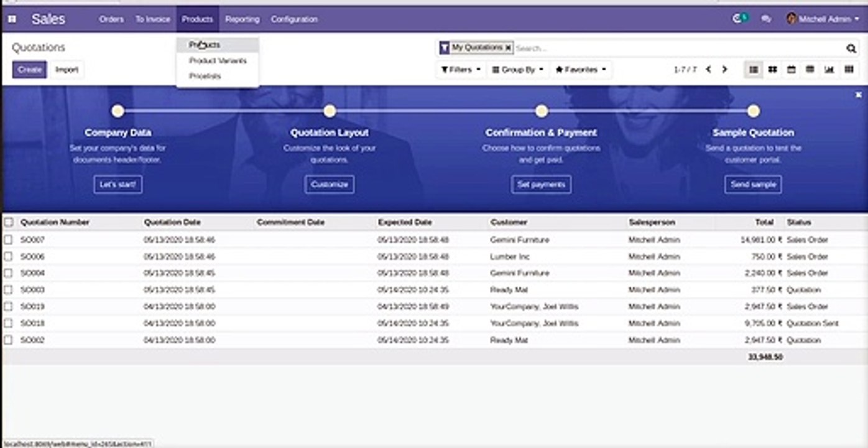868x448 pixels.
Task: Sort by Status column header
Action: tap(799, 222)
